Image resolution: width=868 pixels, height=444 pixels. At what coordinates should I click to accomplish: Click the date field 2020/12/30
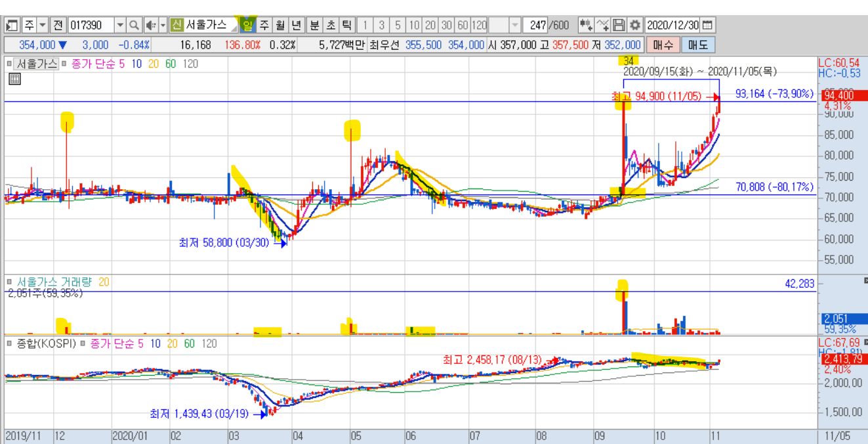(672, 25)
